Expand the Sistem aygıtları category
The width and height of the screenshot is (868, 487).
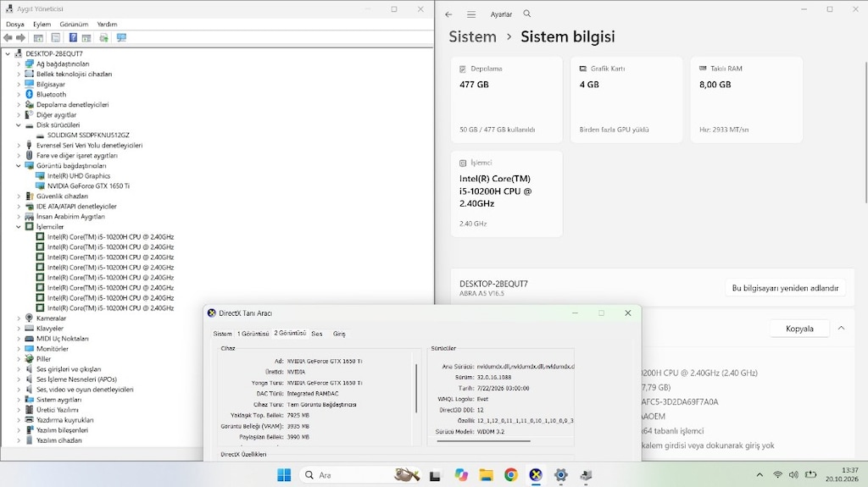pyautogui.click(x=19, y=400)
